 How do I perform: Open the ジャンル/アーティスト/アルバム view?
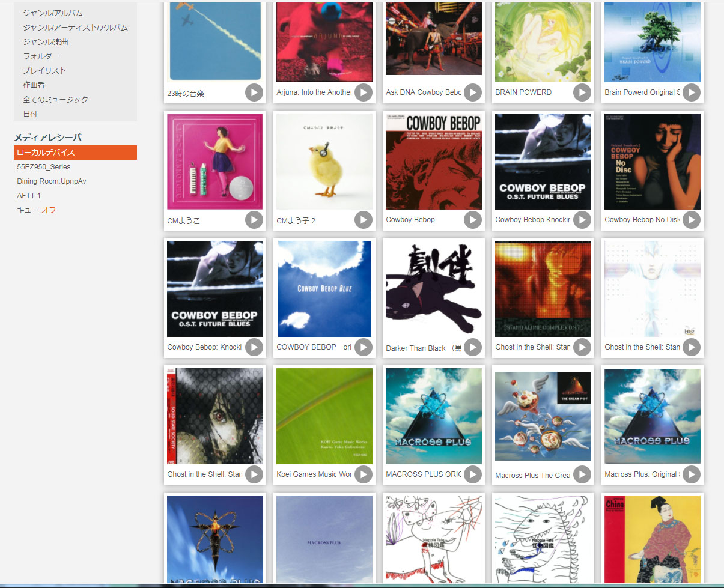click(x=75, y=27)
